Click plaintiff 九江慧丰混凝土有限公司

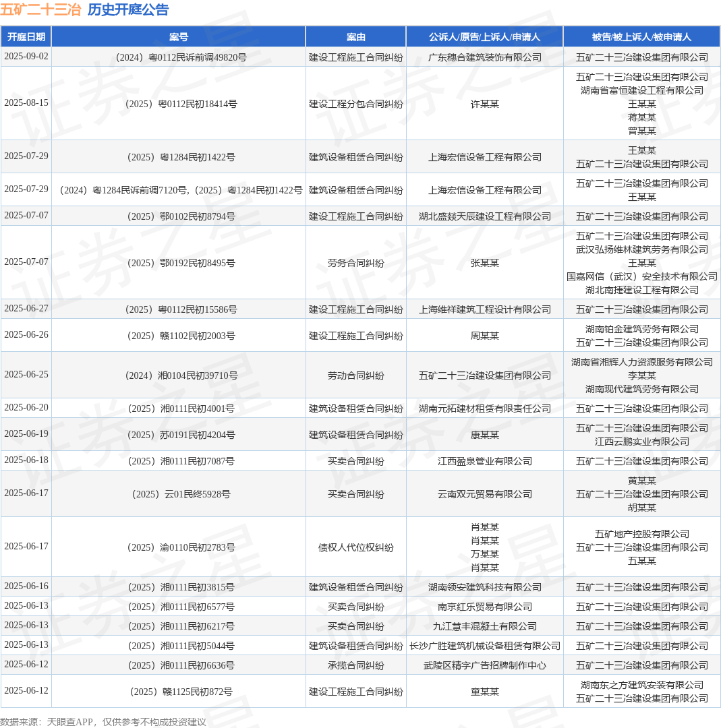point(484,627)
